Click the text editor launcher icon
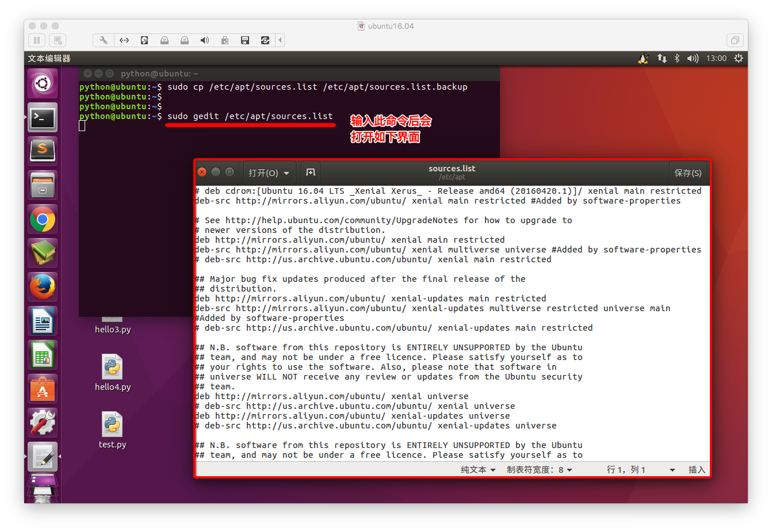The image size is (772, 532). 43,457
